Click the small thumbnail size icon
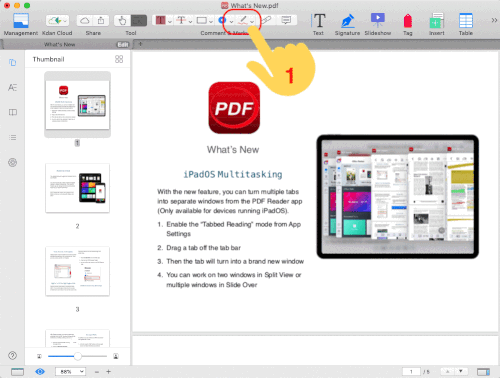 click(x=39, y=356)
